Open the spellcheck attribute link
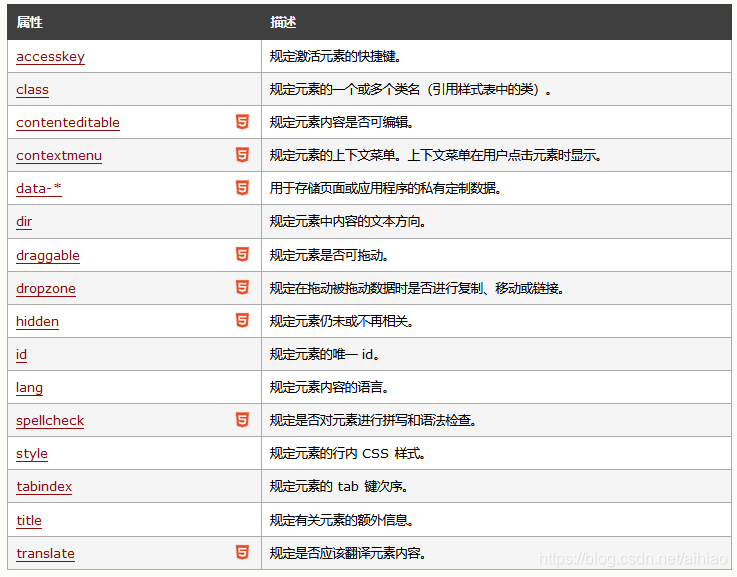The image size is (737, 577). tap(50, 420)
